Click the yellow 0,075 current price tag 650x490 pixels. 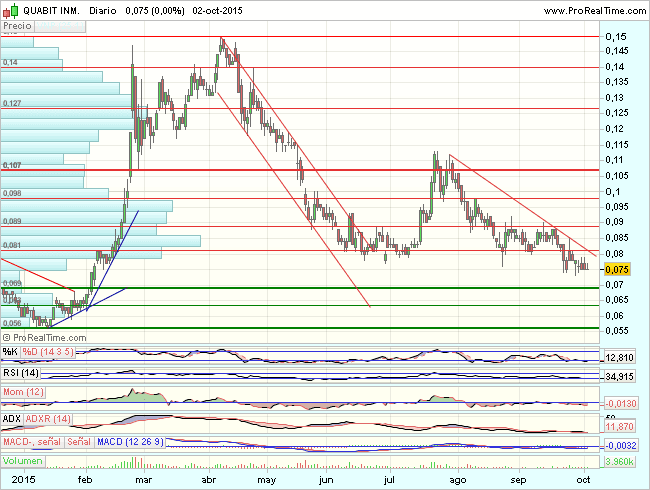(x=617, y=269)
